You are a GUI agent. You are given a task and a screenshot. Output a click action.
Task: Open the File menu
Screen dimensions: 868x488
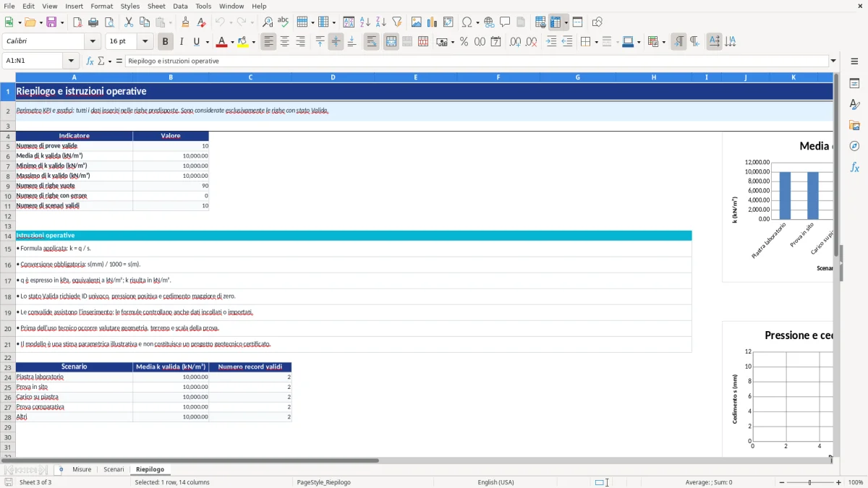pos(9,6)
